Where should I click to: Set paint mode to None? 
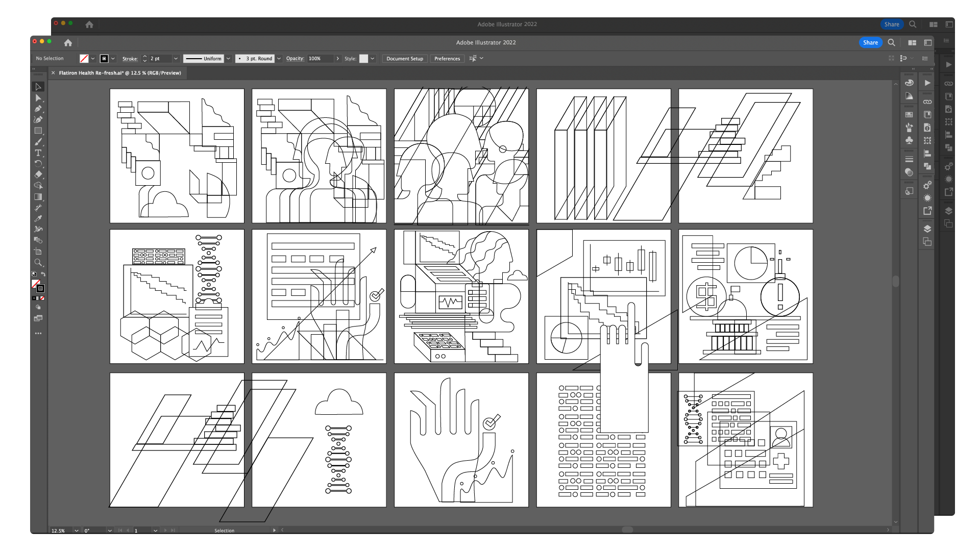point(42,298)
